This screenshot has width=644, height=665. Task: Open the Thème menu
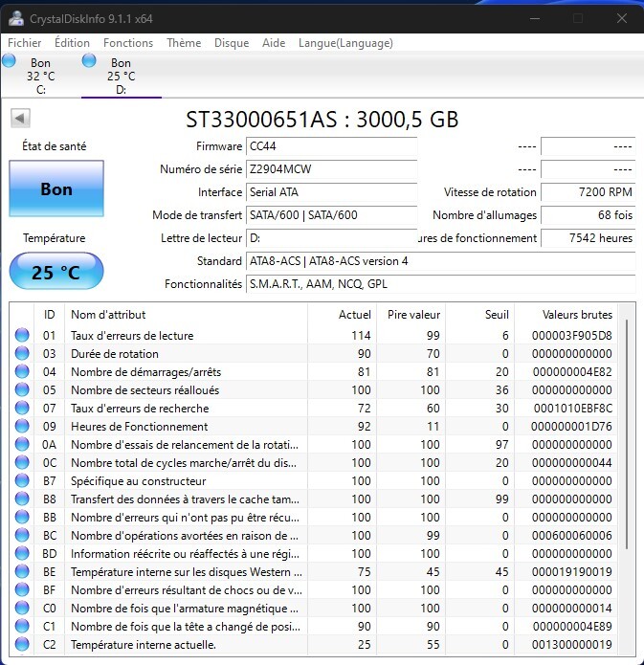point(184,43)
